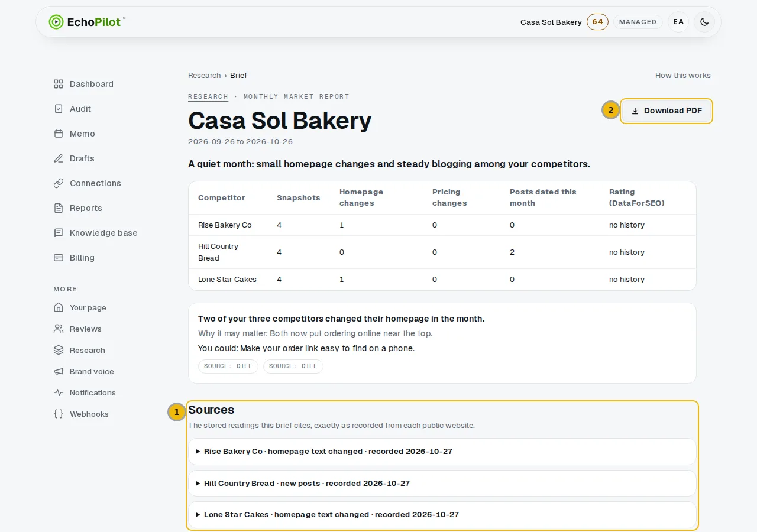Click the Reports document icon
The image size is (757, 532).
pos(59,208)
